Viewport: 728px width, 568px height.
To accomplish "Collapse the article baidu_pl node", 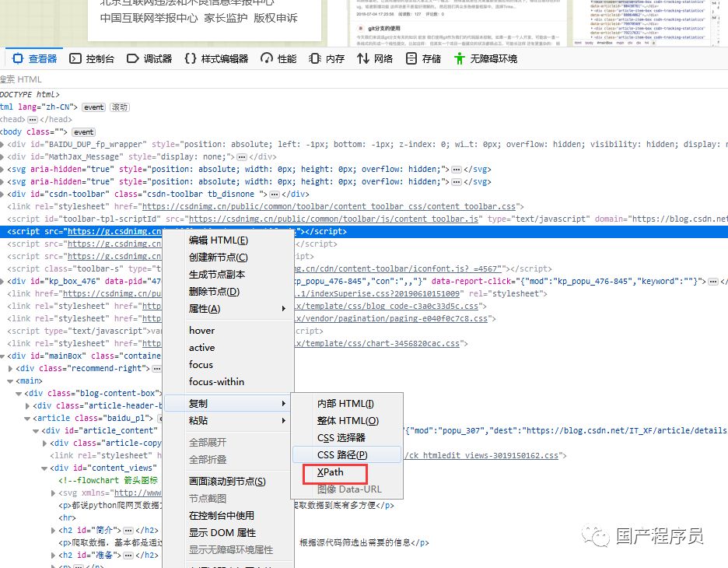I will tap(27, 419).
